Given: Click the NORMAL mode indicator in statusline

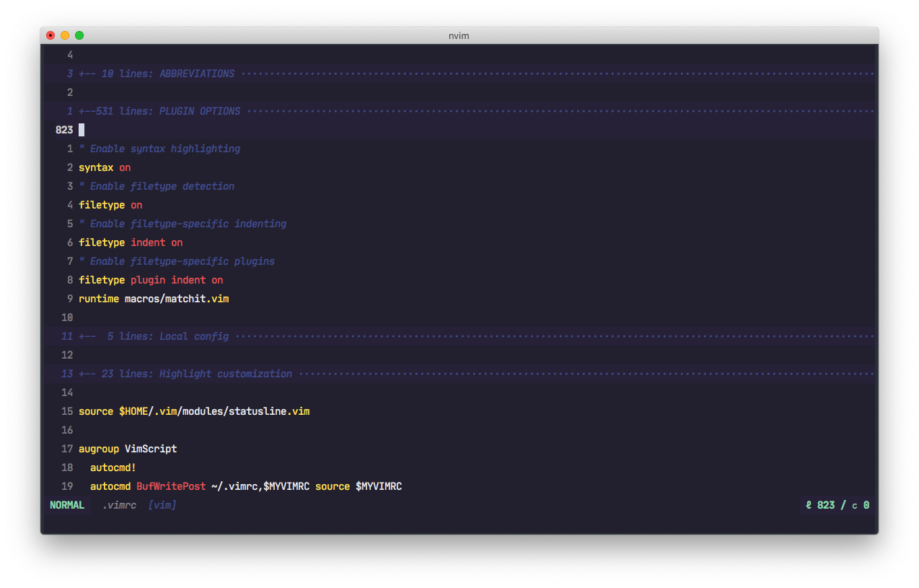Looking at the screenshot, I should point(67,505).
